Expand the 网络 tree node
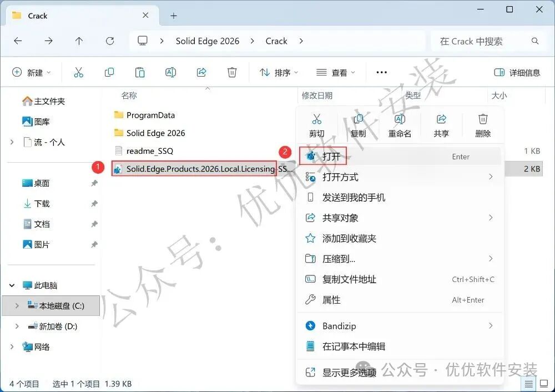This screenshot has height=392, width=555. click(x=12, y=346)
